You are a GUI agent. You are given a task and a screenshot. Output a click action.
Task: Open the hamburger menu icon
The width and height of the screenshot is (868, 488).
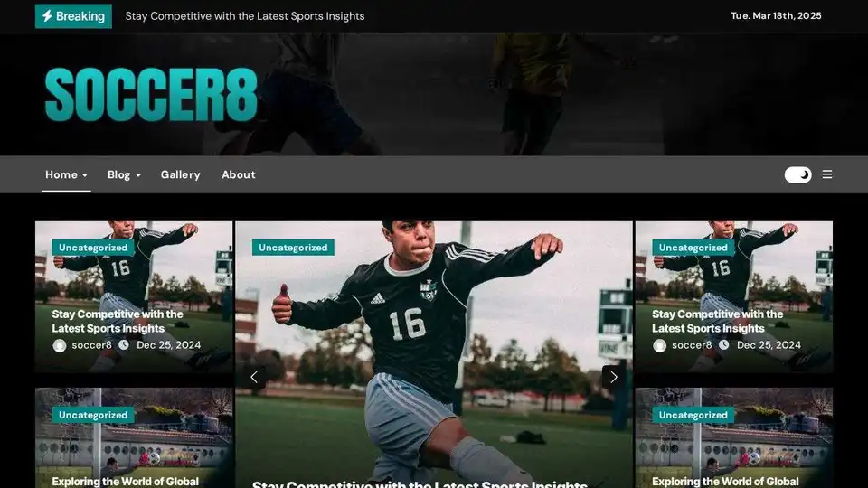(x=827, y=174)
